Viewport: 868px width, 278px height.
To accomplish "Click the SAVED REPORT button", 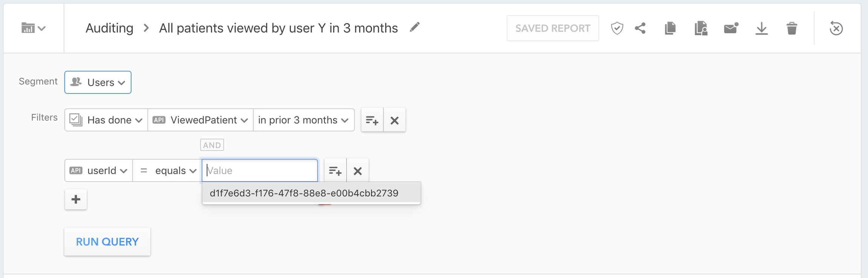I will (x=552, y=28).
